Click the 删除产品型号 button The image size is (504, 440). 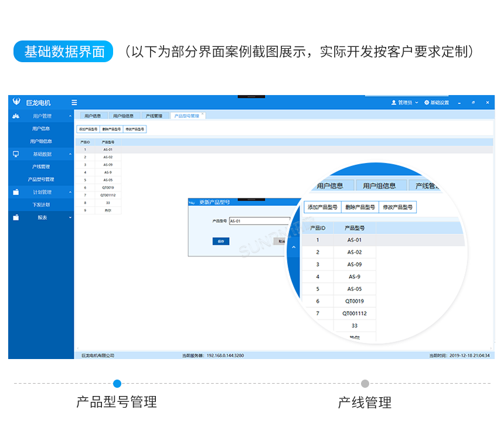point(113,128)
